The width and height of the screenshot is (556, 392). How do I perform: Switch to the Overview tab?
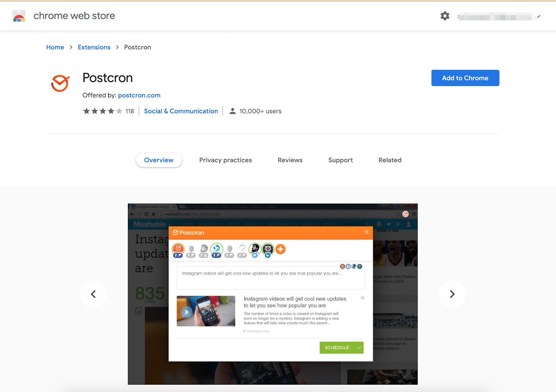pos(159,160)
